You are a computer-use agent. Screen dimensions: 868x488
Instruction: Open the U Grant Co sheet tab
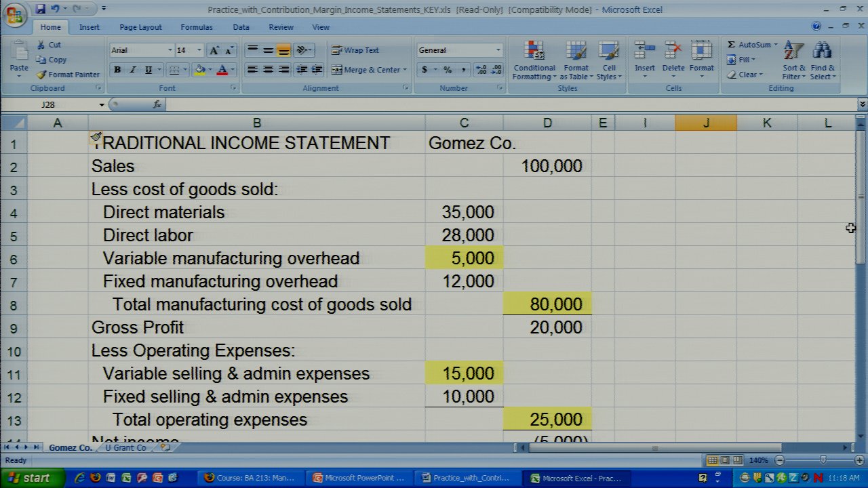coord(125,448)
